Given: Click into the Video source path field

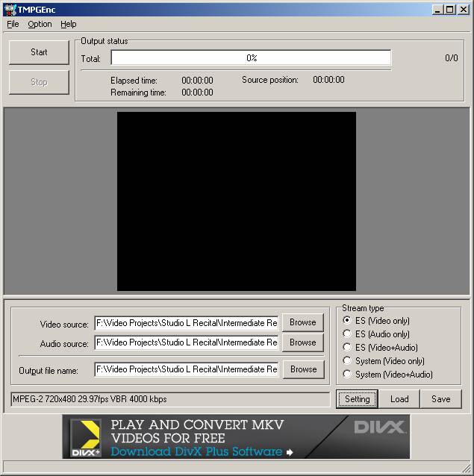Looking at the screenshot, I should coord(187,323).
